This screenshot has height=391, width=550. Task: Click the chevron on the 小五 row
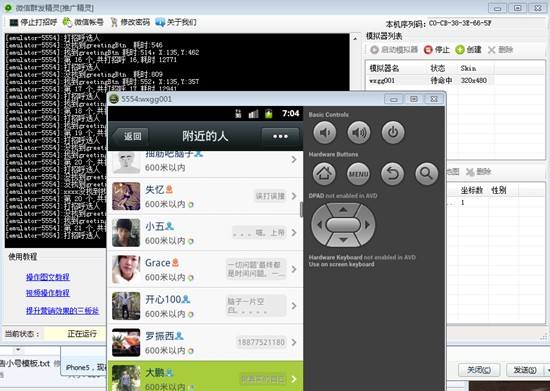tap(294, 233)
